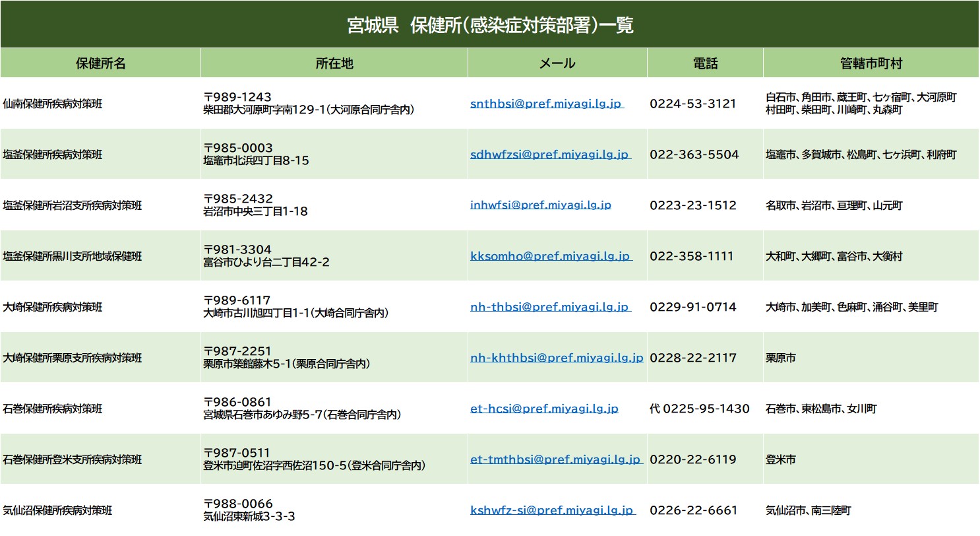The image size is (980, 536).
Task: Select the 塩釜保健所疾病対策班 cell
Action: pyautogui.click(x=100, y=154)
